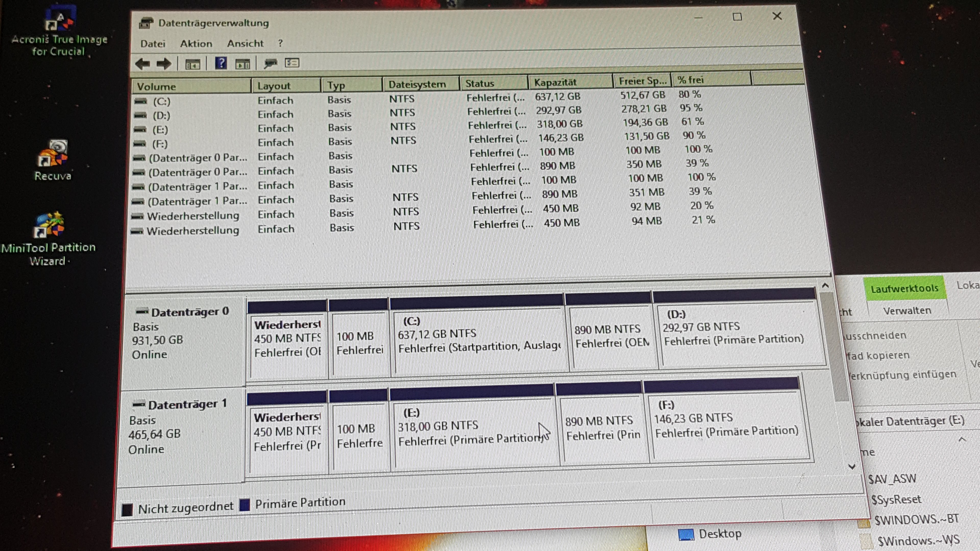Click the rescan disks plug icon
Viewport: 980px width, 551px height.
coord(271,63)
